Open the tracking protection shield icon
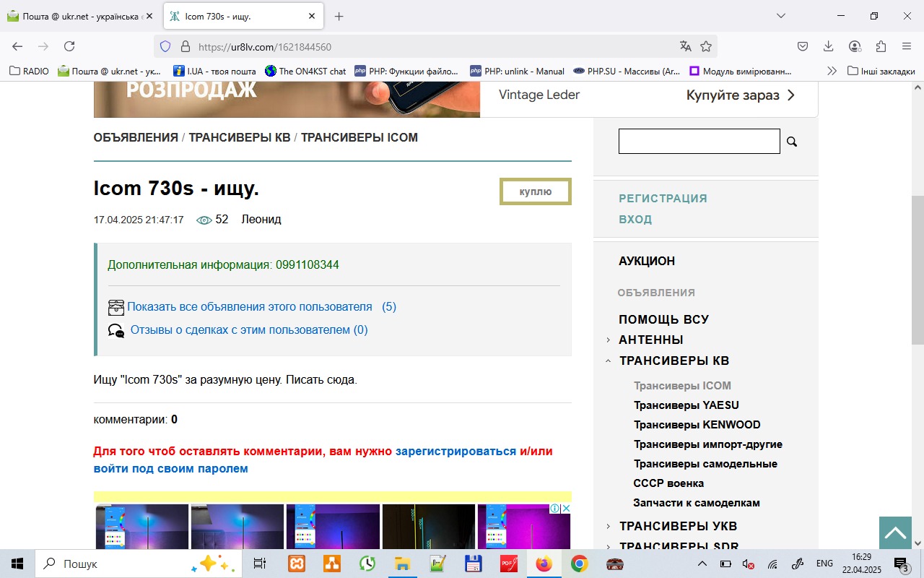Image resolution: width=924 pixels, height=578 pixels. (165, 46)
